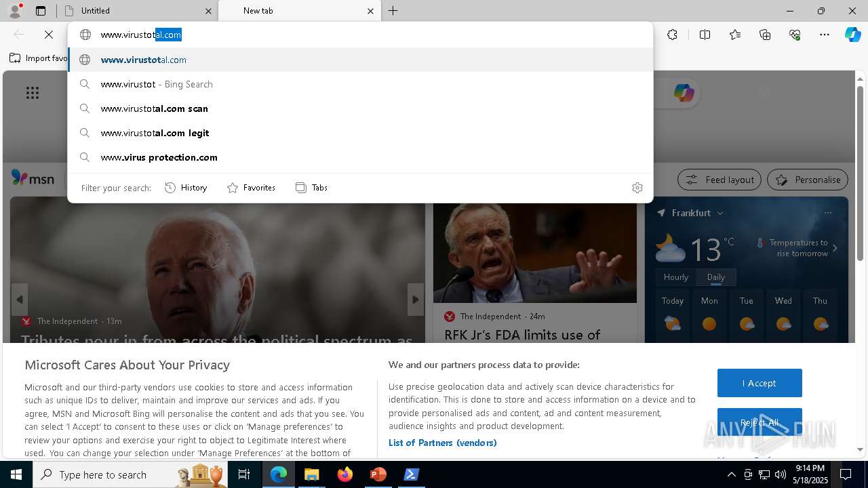Image resolution: width=868 pixels, height=488 pixels.
Task: Open notification center icon
Action: pos(846,474)
